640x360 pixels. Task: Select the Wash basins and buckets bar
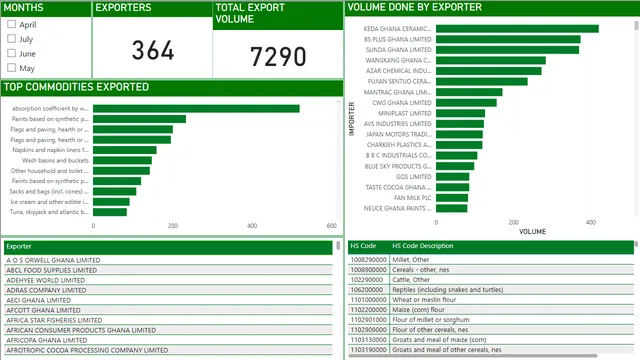tap(122, 160)
